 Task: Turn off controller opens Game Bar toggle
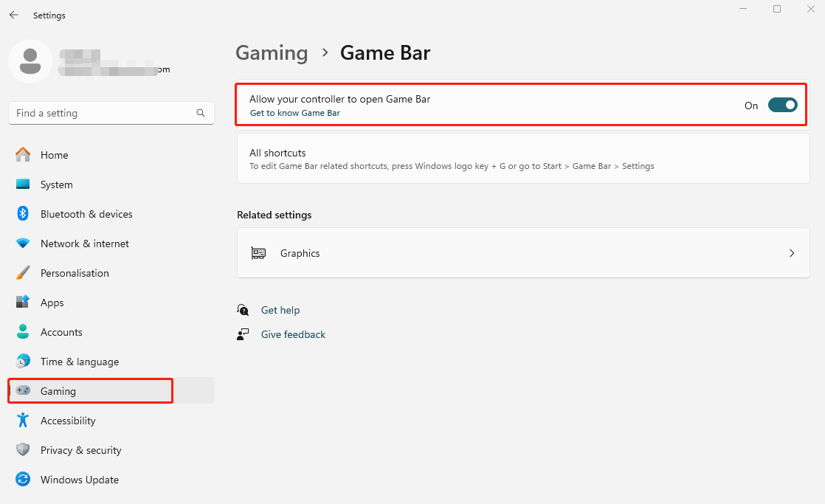click(782, 106)
